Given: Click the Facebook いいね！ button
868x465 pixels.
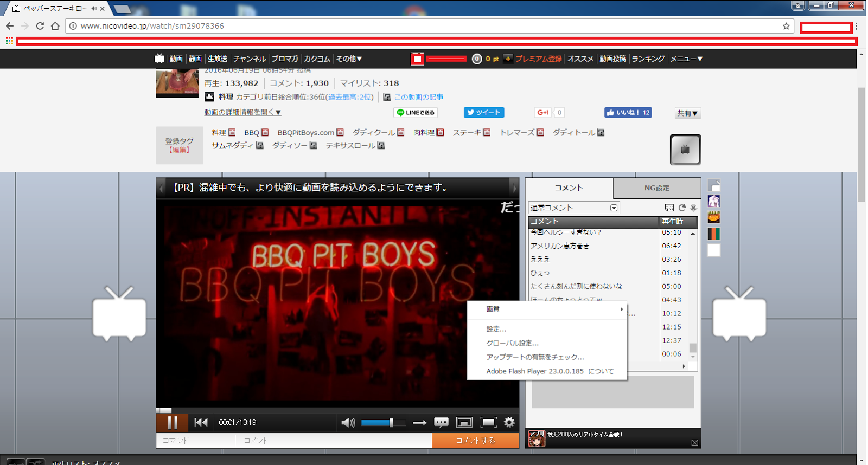Looking at the screenshot, I should (x=628, y=112).
